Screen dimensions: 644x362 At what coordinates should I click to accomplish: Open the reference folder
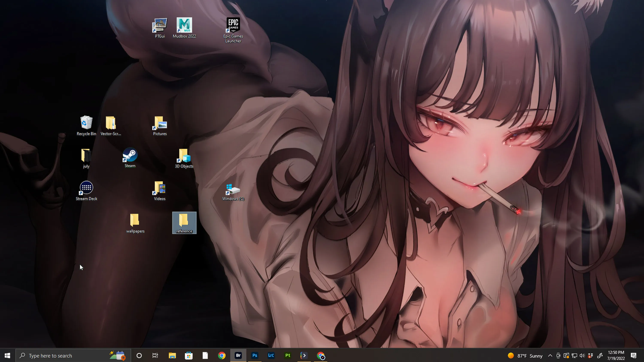(x=184, y=222)
